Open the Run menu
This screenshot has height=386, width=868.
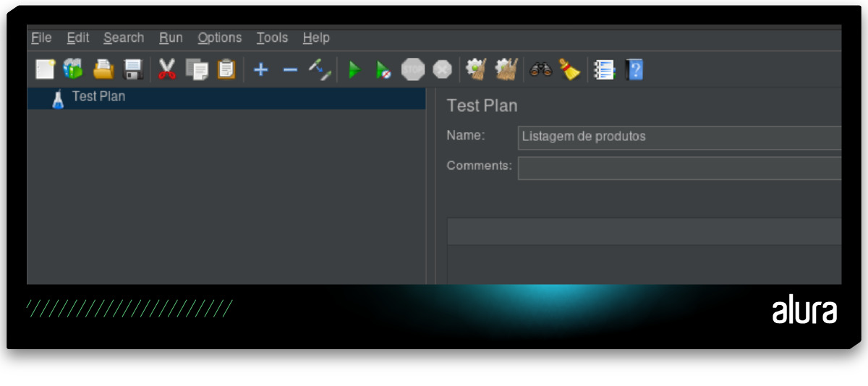tap(171, 38)
